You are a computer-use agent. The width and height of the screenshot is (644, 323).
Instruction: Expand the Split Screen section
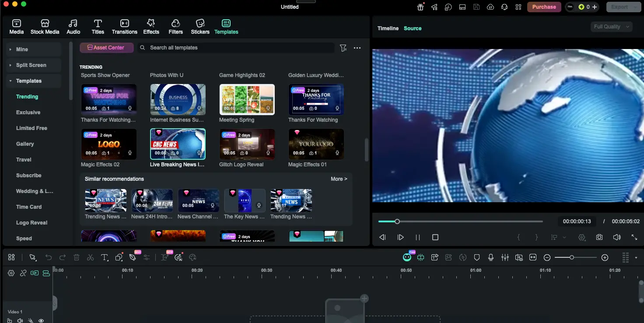31,65
